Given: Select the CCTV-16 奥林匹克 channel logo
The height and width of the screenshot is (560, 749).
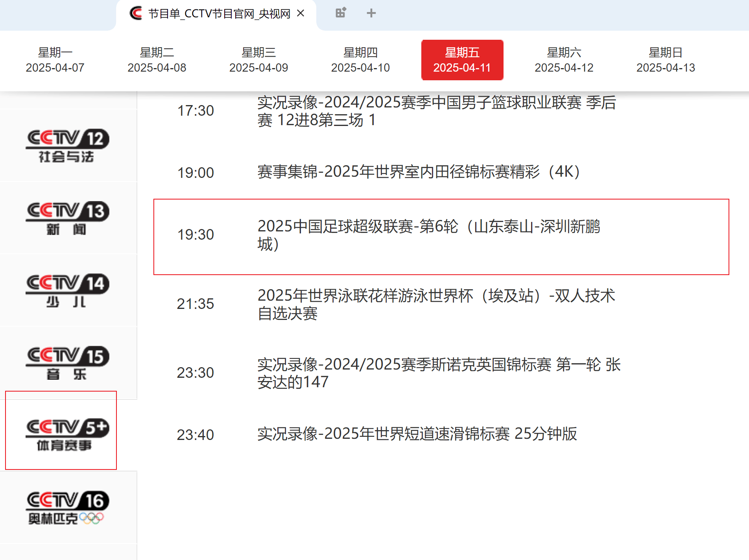Looking at the screenshot, I should click(x=67, y=508).
